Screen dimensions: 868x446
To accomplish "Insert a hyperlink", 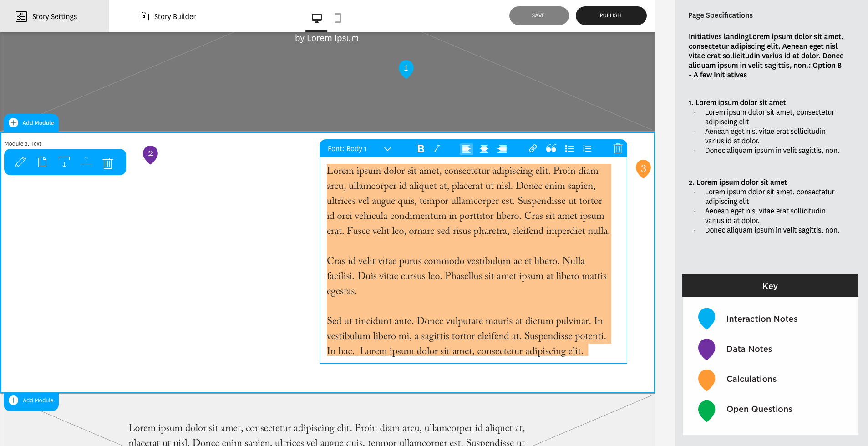I will (x=533, y=148).
